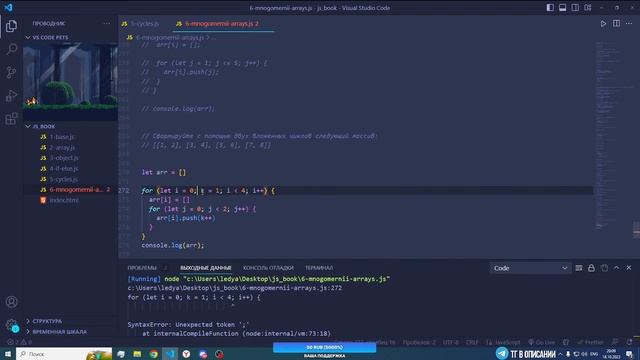
Task: Change the UTF-8 encoding in status bar
Action: point(451,342)
